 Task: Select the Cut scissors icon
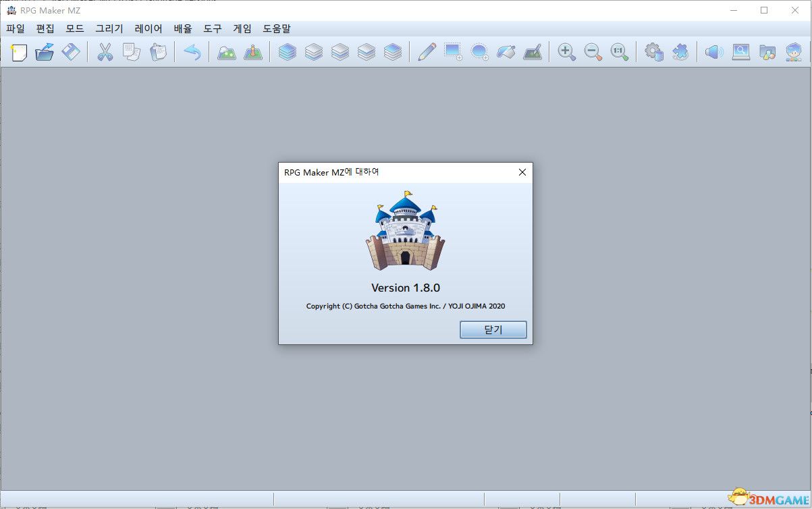pos(105,52)
